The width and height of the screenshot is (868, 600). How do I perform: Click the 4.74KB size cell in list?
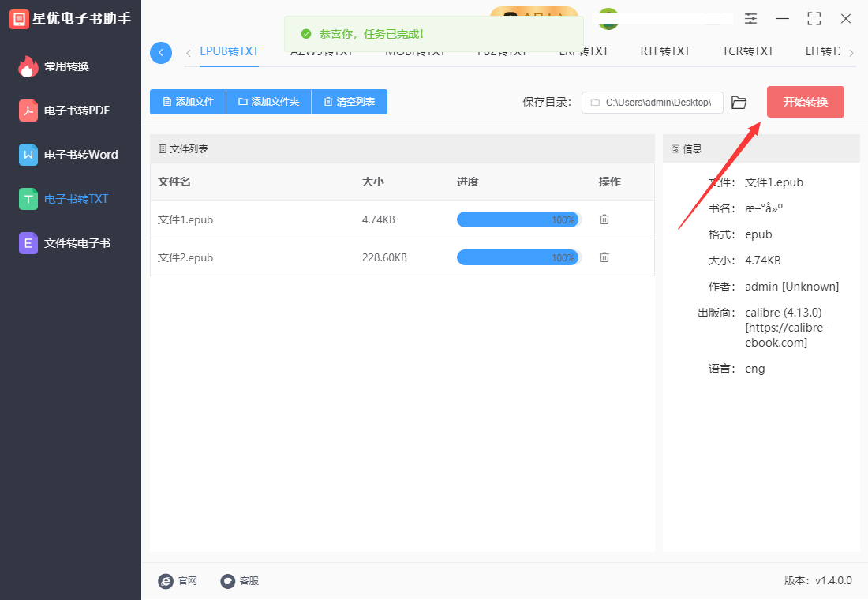(x=379, y=220)
